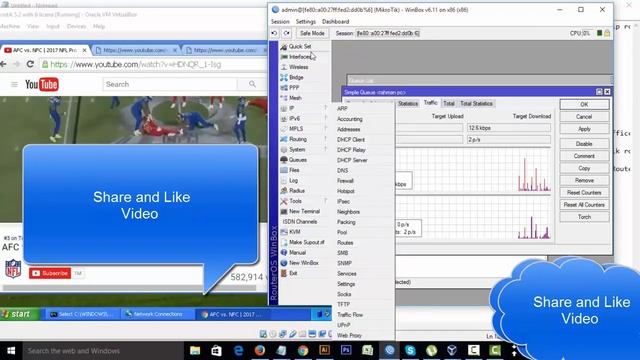Toggle Safe Mode in WinBox
The width and height of the screenshot is (640, 360).
(312, 33)
